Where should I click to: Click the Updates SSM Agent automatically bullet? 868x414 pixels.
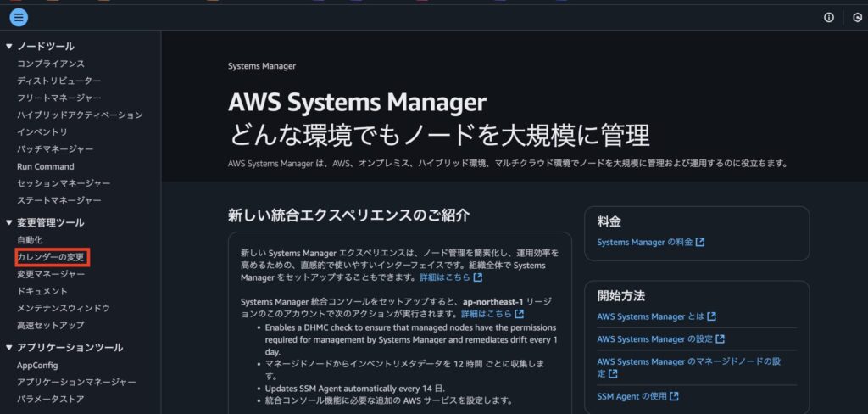355,388
